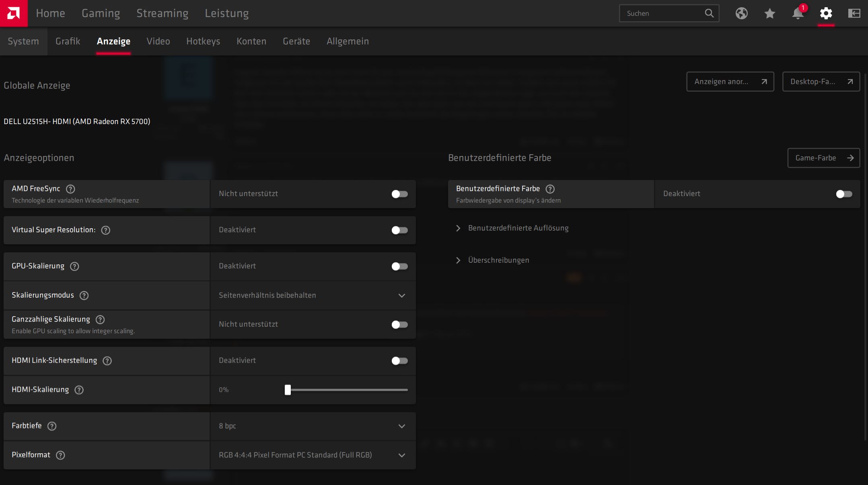Turn on GPU-Skalierung switch
Image resolution: width=868 pixels, height=485 pixels.
[399, 266]
